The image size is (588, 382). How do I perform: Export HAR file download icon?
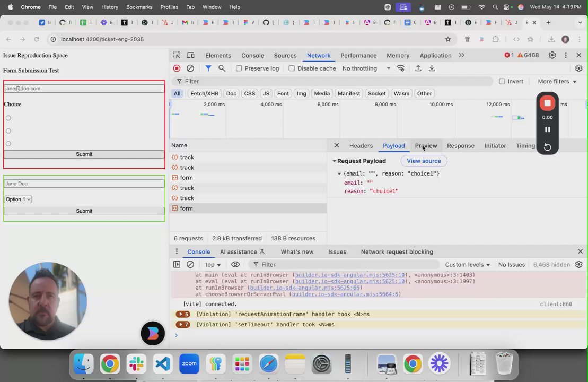[432, 68]
